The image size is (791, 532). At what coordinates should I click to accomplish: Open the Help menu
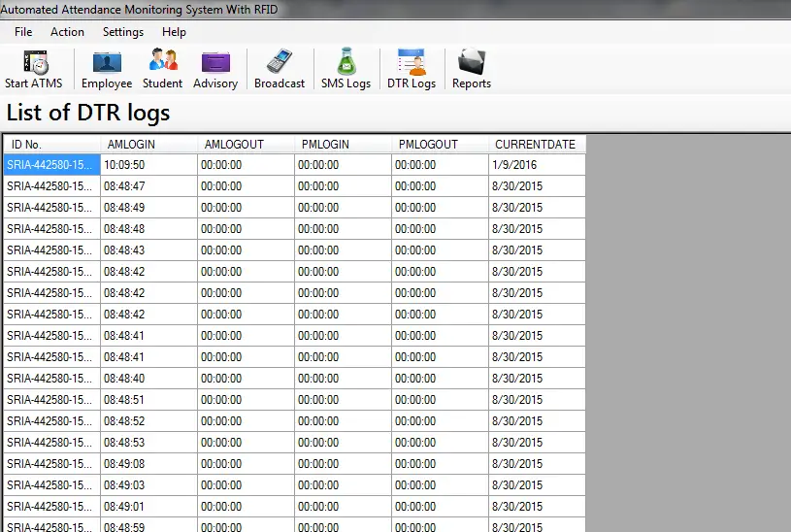[x=174, y=32]
